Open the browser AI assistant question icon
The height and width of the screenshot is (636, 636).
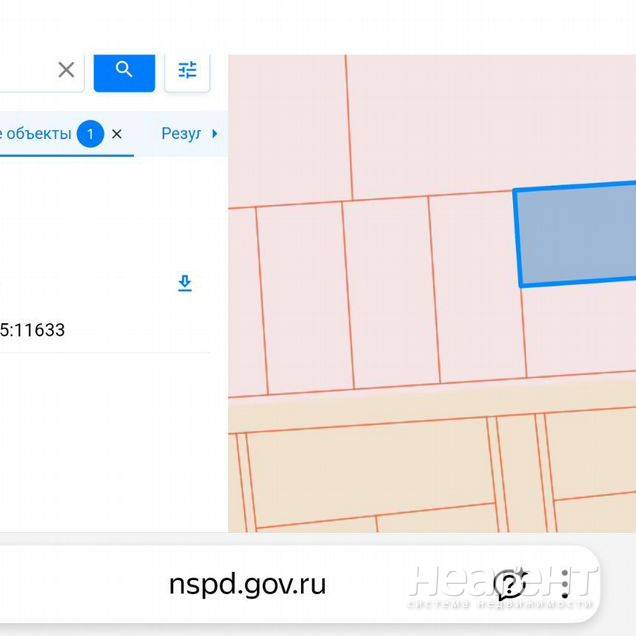point(510,584)
